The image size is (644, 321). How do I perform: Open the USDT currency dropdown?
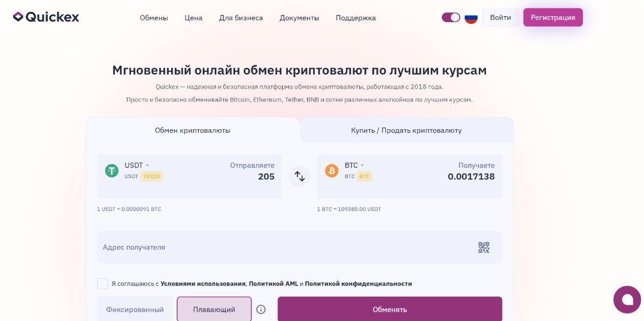(137, 165)
